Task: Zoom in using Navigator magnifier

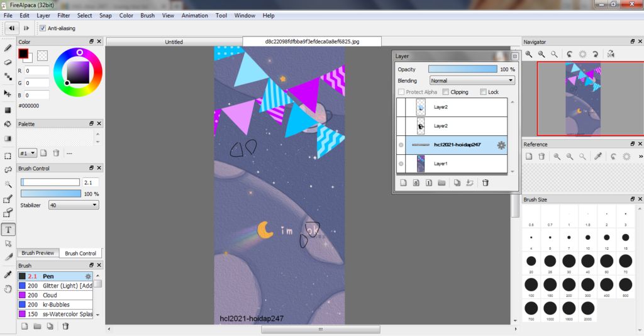Action: 529,54
